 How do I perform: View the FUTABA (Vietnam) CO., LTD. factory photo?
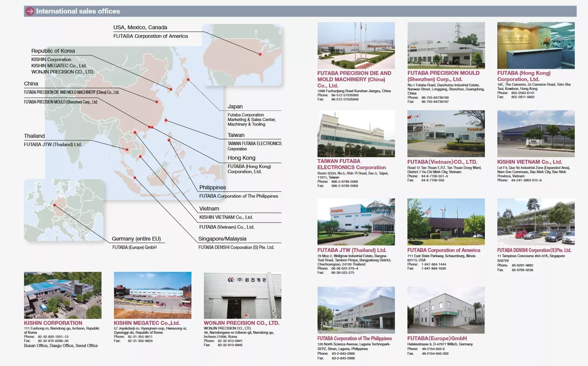(x=446, y=134)
